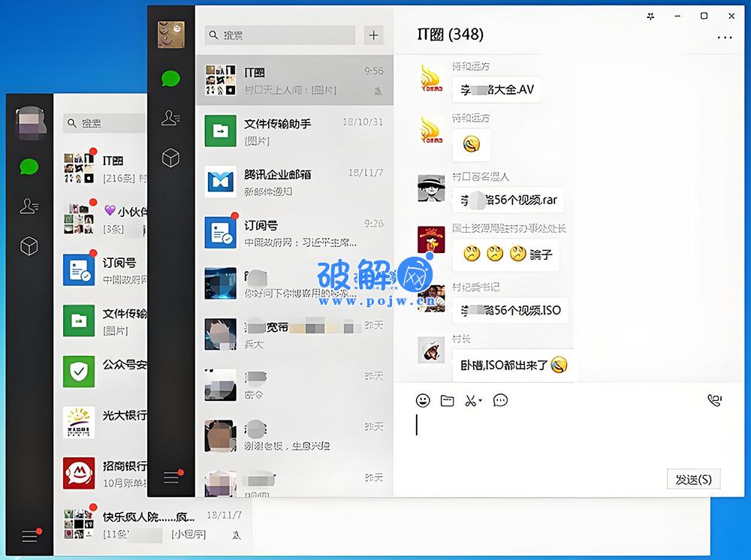Click the chat search bar

click(279, 35)
